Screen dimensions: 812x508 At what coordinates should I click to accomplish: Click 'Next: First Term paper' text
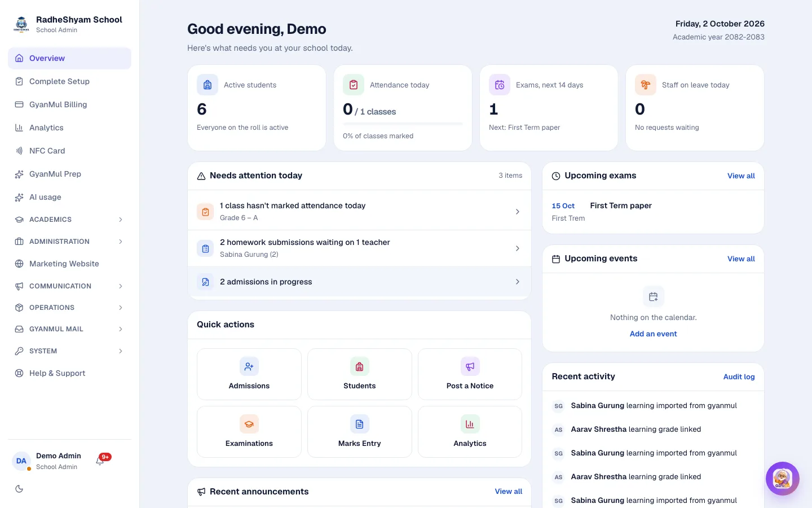524,128
